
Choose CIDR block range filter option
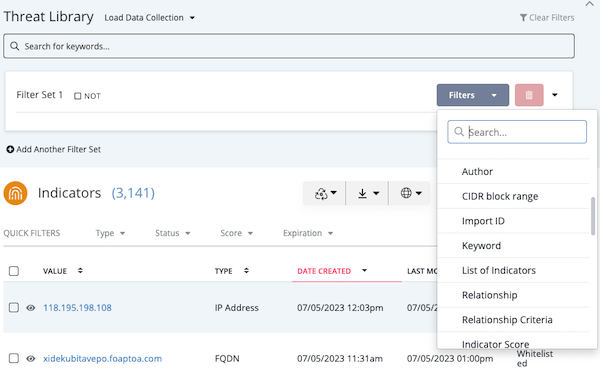click(x=513, y=196)
